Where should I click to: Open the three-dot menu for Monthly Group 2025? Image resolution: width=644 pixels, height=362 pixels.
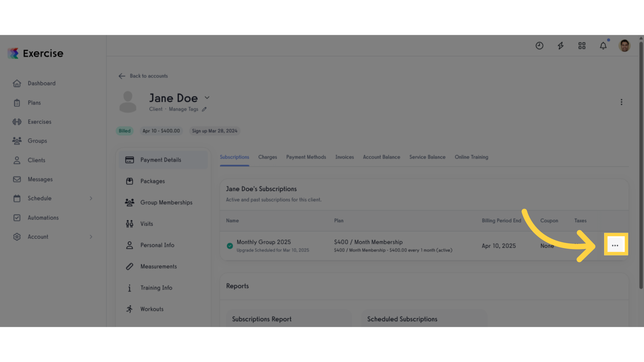click(x=615, y=245)
